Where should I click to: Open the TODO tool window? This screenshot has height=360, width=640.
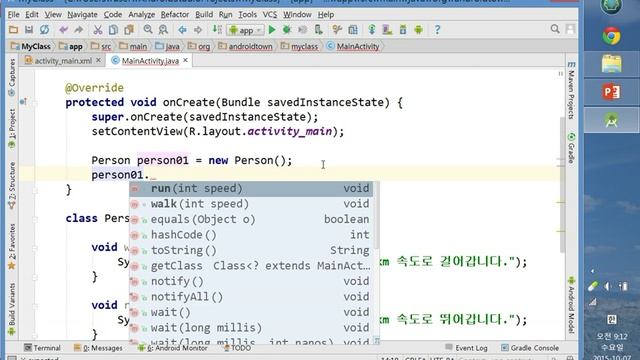tap(237, 348)
